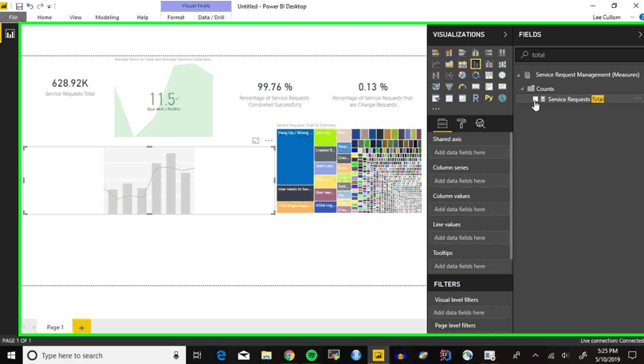Select the Map globe visualization
This screenshot has width=644, height=364.
[x=502, y=76]
